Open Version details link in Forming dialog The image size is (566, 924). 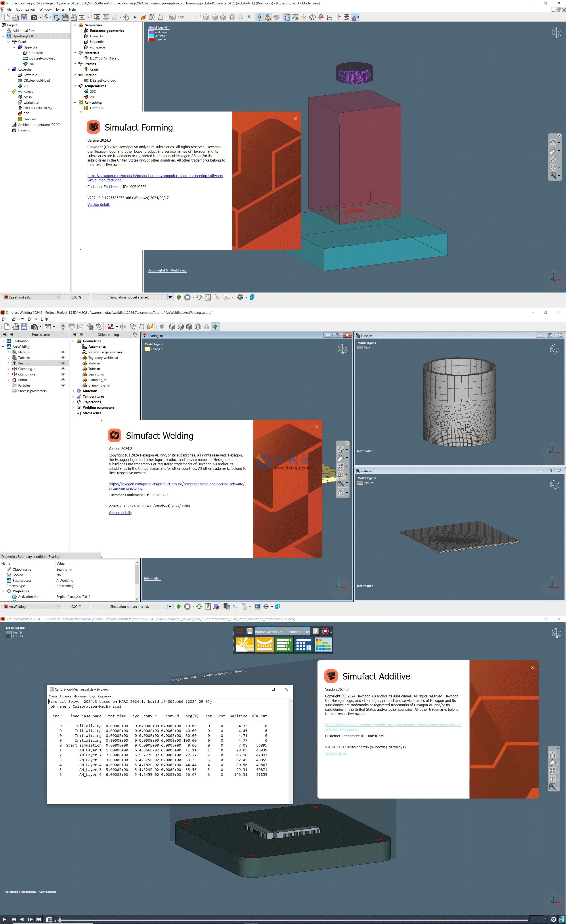pyautogui.click(x=99, y=205)
